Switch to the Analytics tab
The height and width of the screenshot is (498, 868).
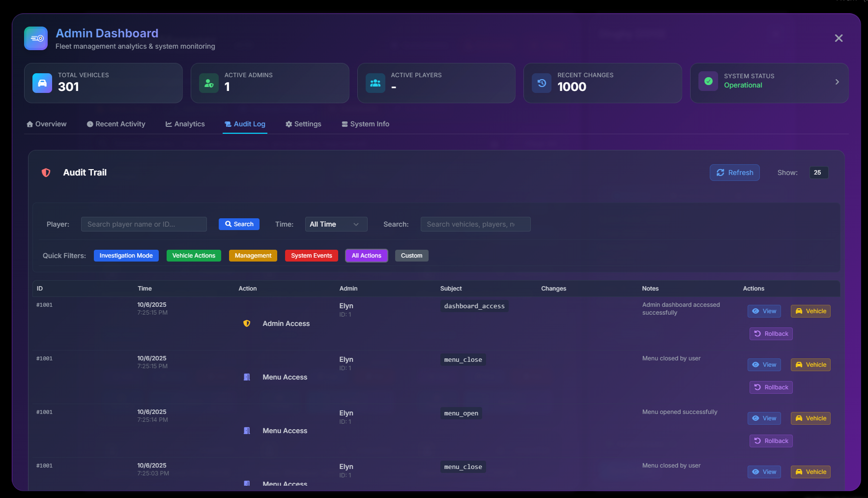185,124
